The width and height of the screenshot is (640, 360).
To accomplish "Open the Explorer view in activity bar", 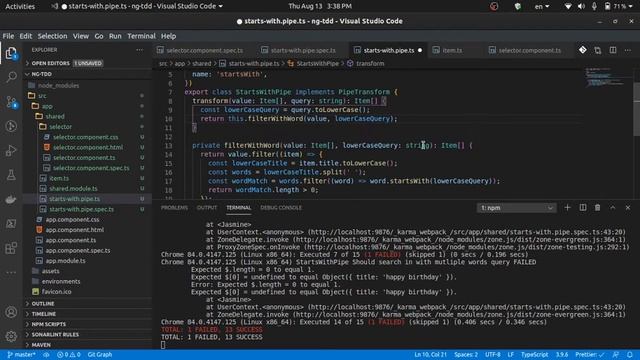I will 11,53.
